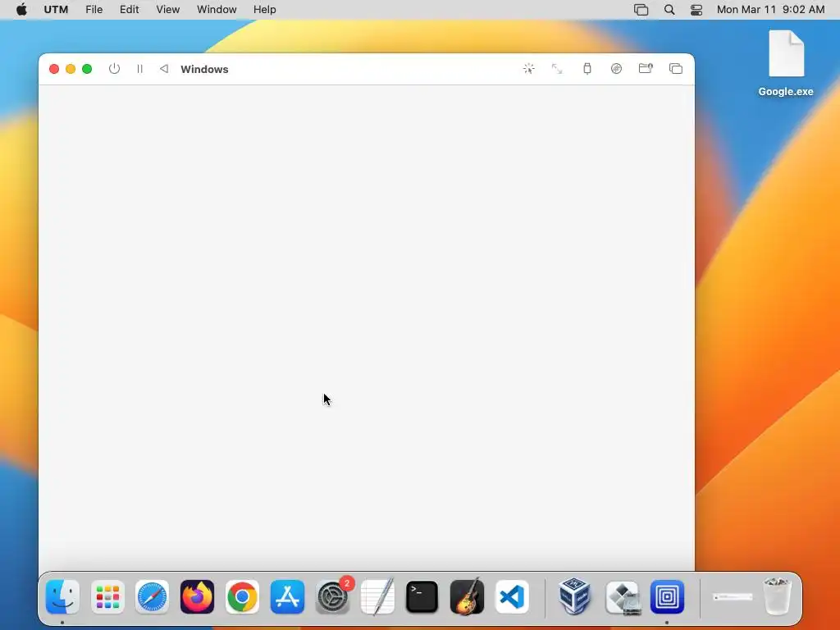Open the USB devices icon
This screenshot has width=840, height=630.
(587, 69)
